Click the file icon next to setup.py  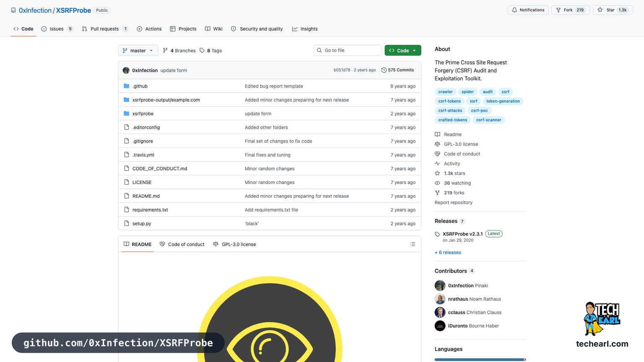click(x=126, y=223)
